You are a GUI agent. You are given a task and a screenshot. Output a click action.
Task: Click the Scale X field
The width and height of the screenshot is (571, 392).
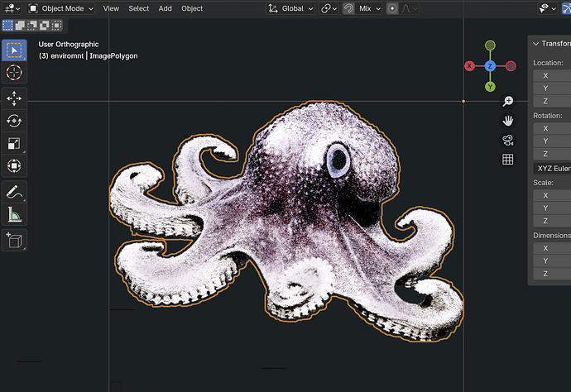pyautogui.click(x=552, y=195)
